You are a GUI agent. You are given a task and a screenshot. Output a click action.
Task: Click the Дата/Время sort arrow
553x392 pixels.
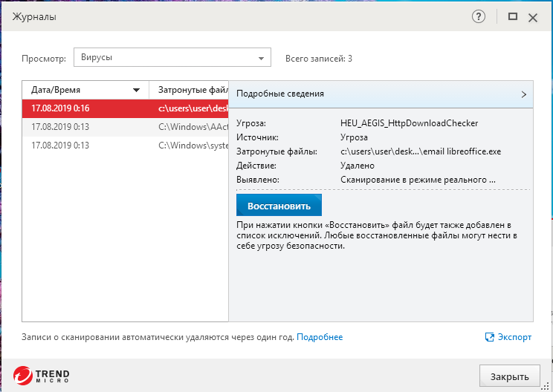pos(136,90)
